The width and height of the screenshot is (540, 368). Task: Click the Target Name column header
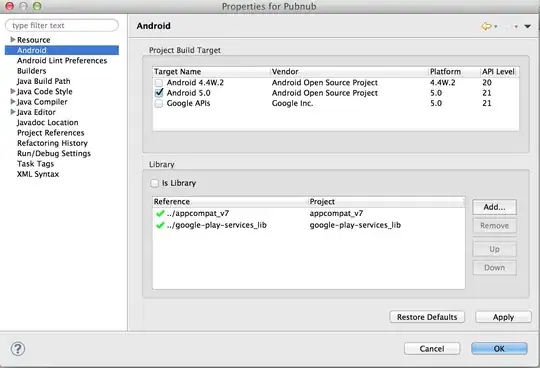click(211, 72)
